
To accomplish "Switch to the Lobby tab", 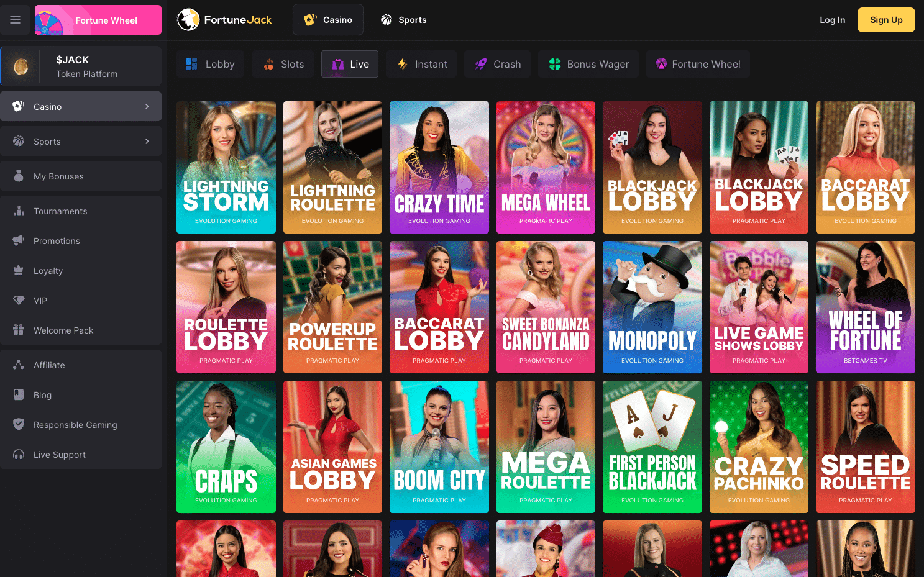I will coord(210,64).
